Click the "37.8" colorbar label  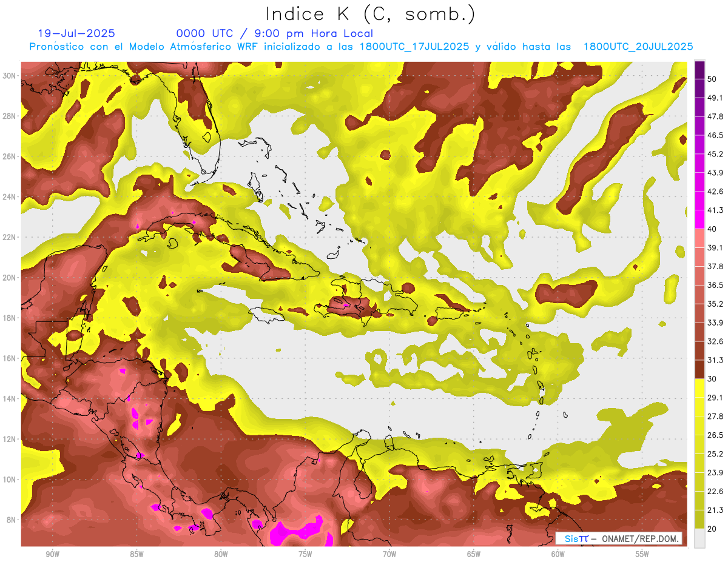[715, 267]
